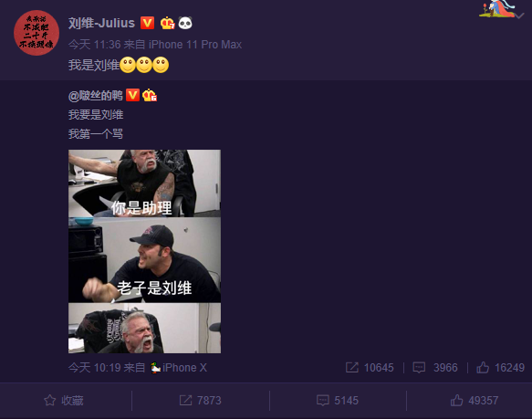532x419 pixels.
Task: Open original post's 3966 comments
Action: [x=435, y=367]
